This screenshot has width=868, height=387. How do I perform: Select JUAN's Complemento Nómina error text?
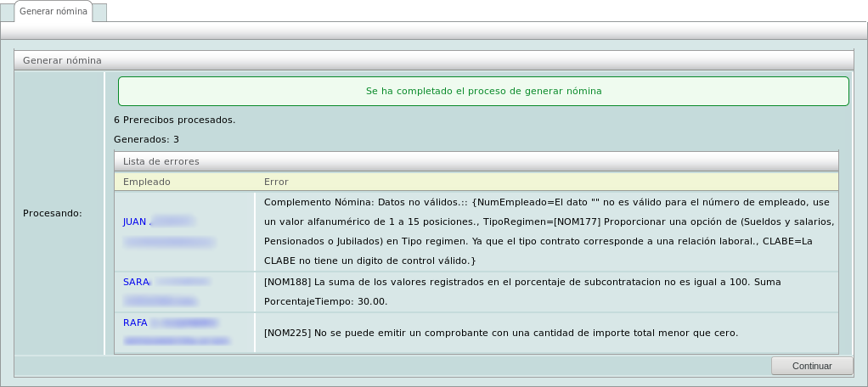pyautogui.click(x=549, y=231)
